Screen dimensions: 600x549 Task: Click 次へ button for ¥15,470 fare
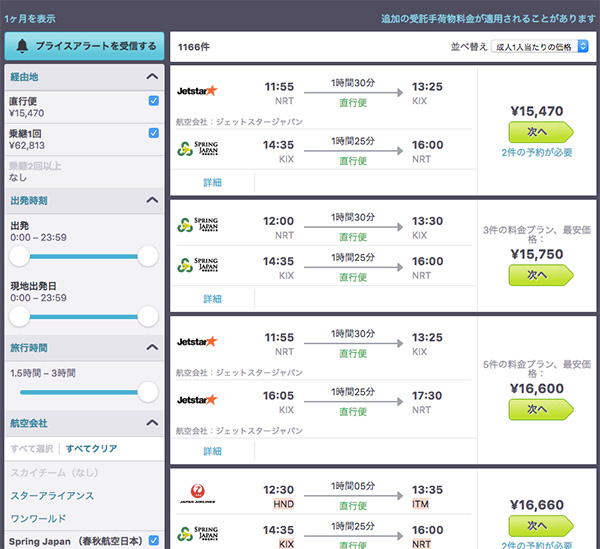(541, 132)
